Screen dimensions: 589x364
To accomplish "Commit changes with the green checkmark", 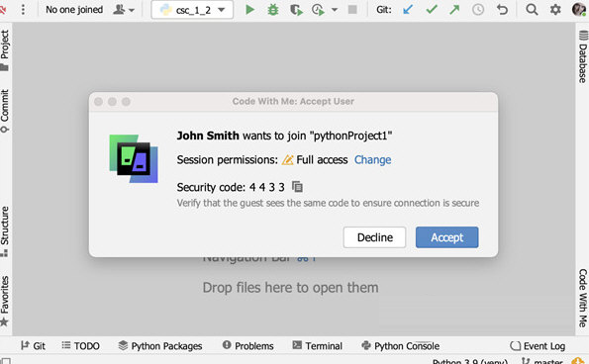I will [x=432, y=9].
